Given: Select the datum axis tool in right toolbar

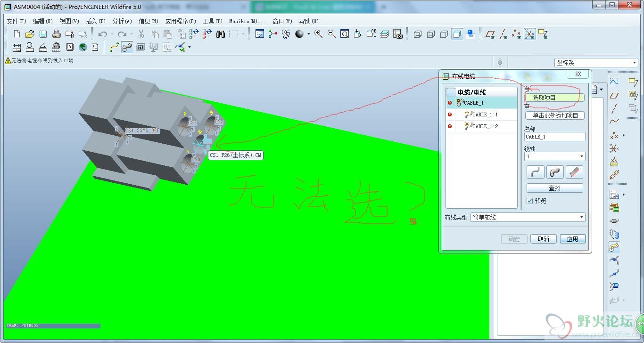Looking at the screenshot, I should (614, 109).
